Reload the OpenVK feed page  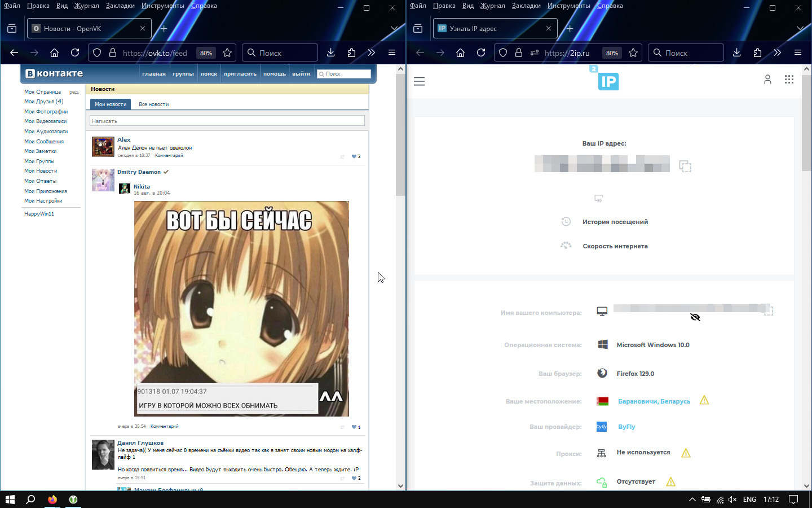(75, 52)
